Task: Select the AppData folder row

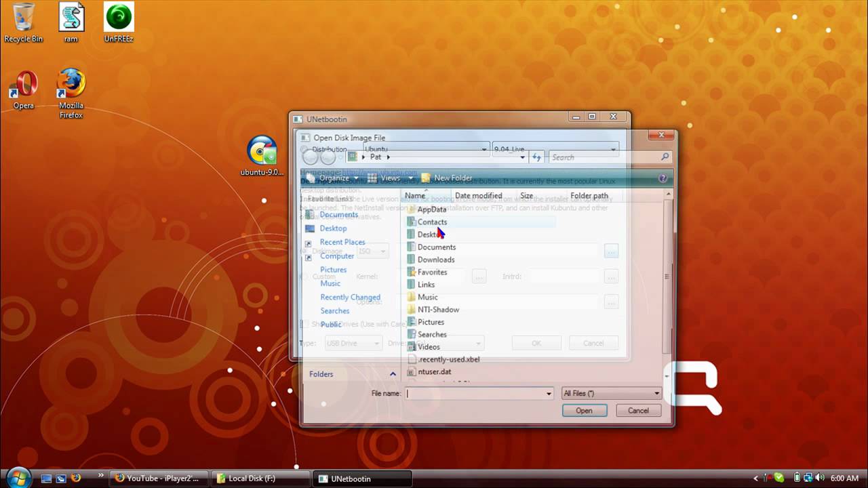Action: coord(481,209)
